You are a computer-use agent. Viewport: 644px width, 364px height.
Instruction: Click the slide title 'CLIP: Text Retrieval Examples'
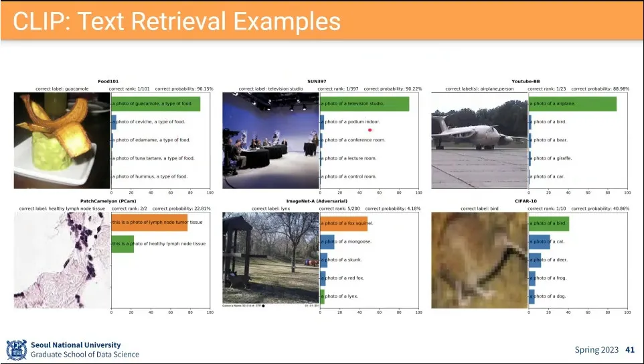tap(177, 21)
